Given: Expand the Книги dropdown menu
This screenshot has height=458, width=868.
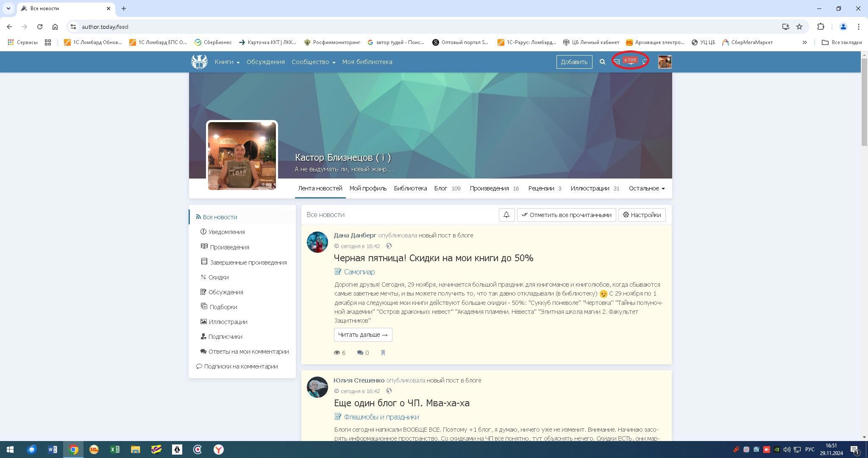Looking at the screenshot, I should pos(227,62).
